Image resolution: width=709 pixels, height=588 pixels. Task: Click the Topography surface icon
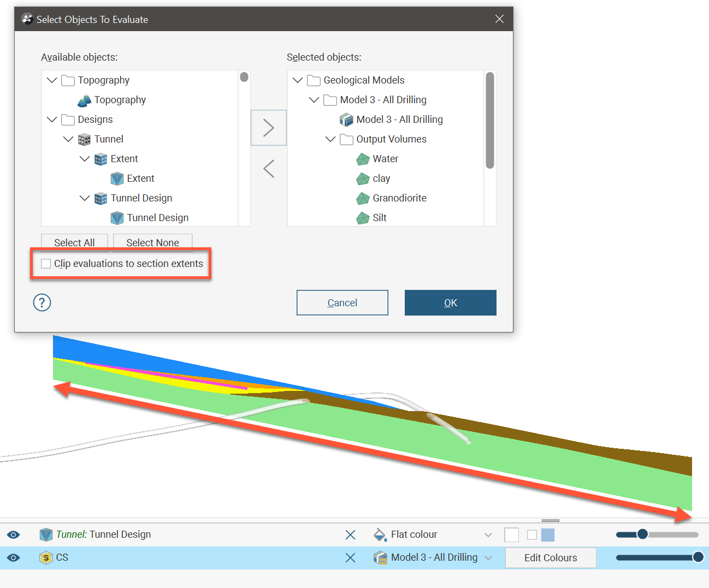pyautogui.click(x=85, y=100)
